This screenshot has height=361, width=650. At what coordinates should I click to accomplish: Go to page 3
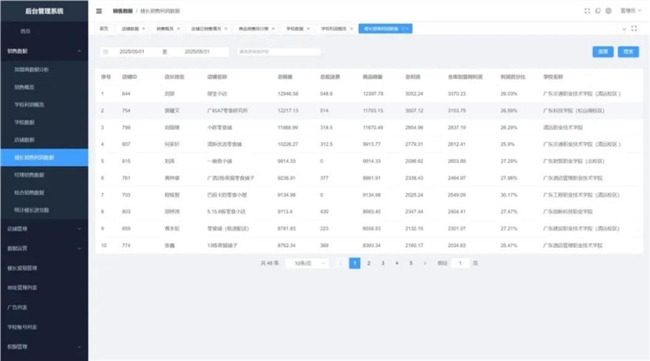pos(383,263)
